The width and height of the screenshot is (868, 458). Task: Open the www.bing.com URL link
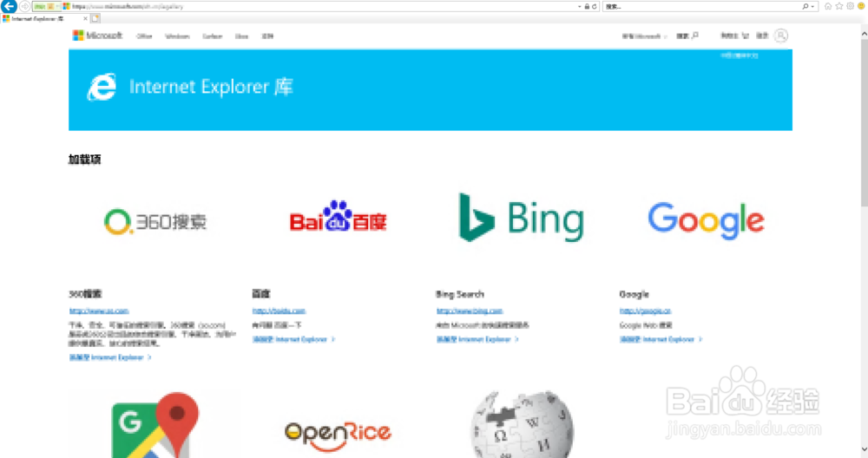[470, 311]
